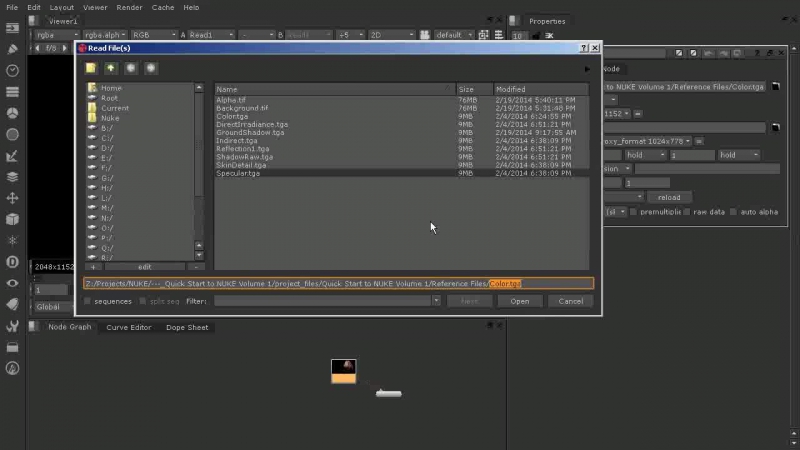Enable the sequences checkbox

[87, 302]
